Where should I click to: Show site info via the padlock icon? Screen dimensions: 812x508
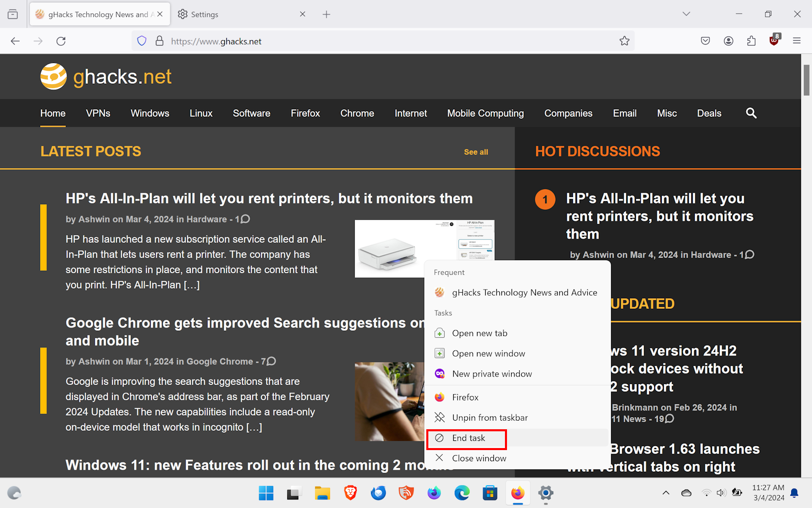pos(159,41)
